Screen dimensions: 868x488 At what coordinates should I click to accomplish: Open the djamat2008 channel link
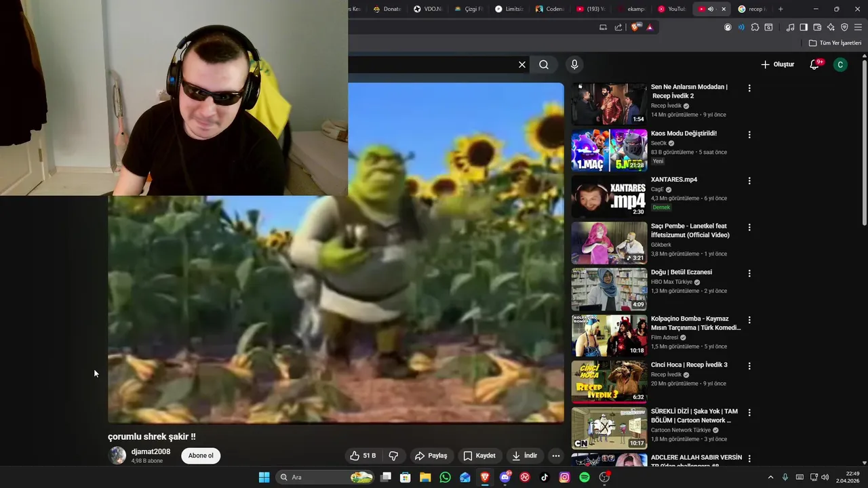tap(151, 451)
